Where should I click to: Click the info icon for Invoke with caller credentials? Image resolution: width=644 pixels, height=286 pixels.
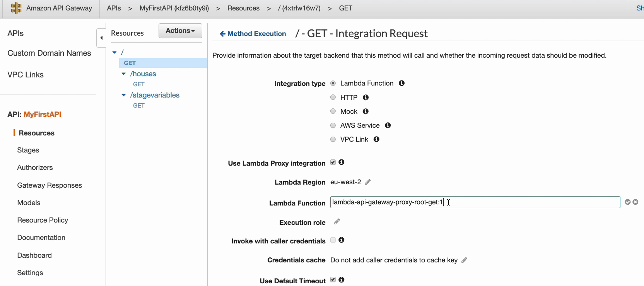pyautogui.click(x=341, y=240)
